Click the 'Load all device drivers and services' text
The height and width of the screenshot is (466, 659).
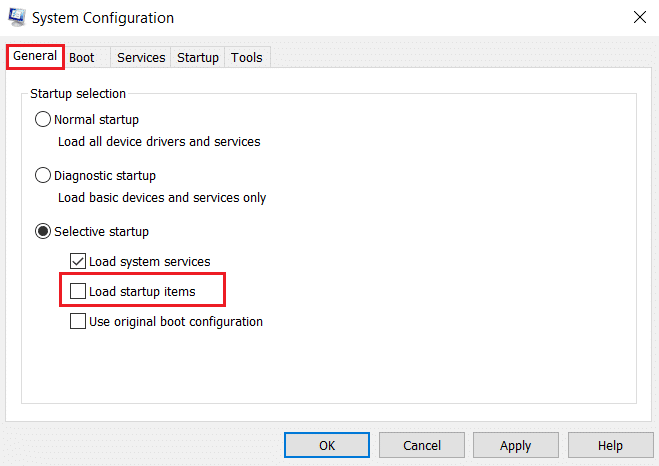point(159,142)
